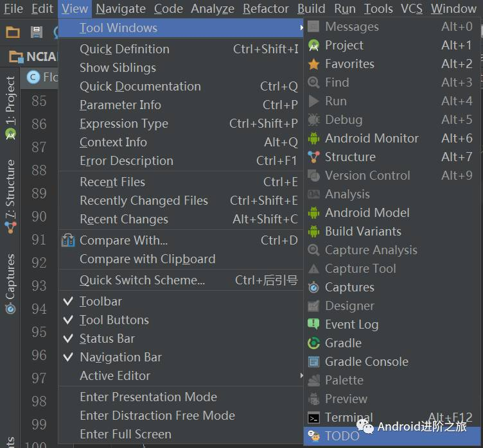Select Compare with Clipboard
Viewport: 483px width, 448px height.
click(181, 259)
